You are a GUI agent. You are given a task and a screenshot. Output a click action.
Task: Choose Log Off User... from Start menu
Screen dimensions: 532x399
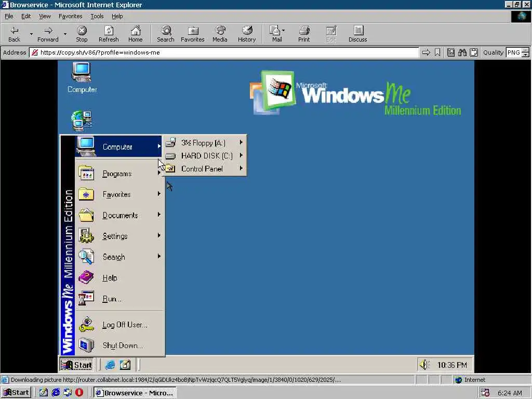coord(119,325)
